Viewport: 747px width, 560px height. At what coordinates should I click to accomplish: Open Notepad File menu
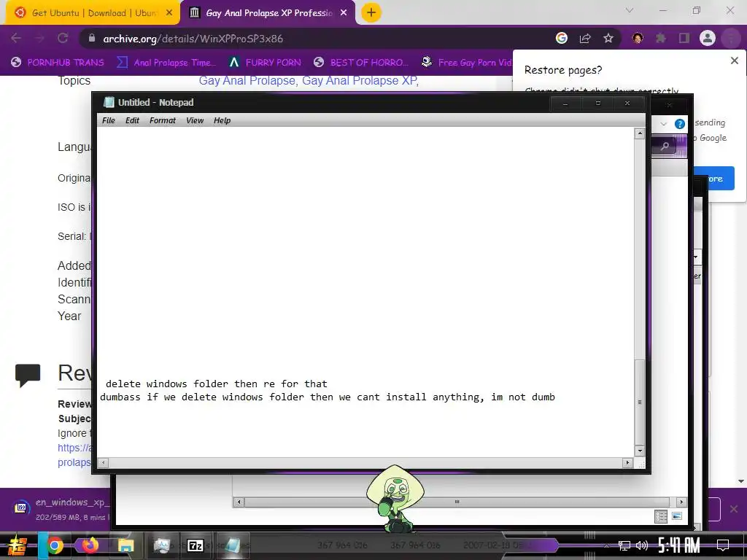click(109, 120)
